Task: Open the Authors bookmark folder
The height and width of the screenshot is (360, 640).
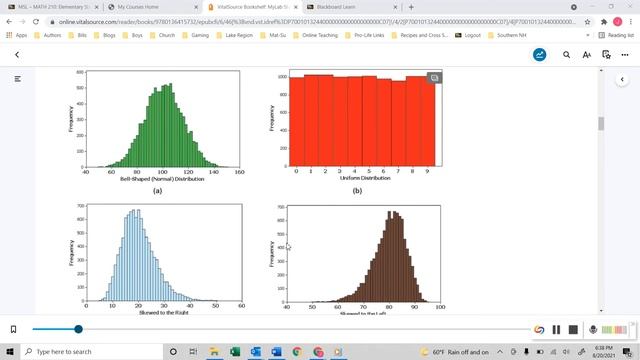Action: (x=48, y=36)
